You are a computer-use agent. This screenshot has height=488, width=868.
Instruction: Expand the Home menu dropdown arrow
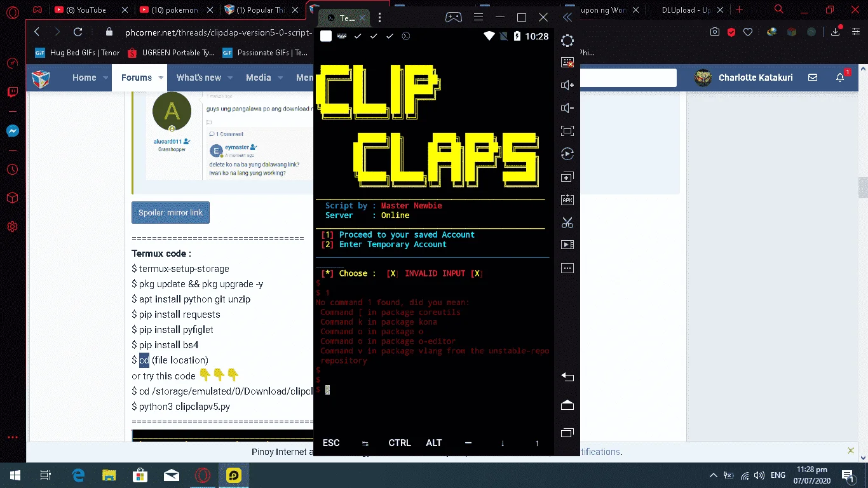pyautogui.click(x=106, y=78)
